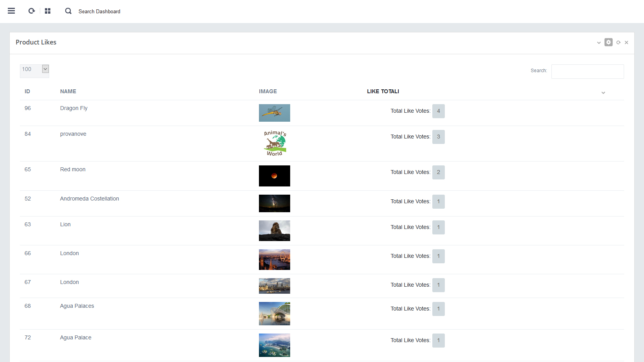Expand the column options chevron in header
Screen dimensions: 644x362
[603, 93]
